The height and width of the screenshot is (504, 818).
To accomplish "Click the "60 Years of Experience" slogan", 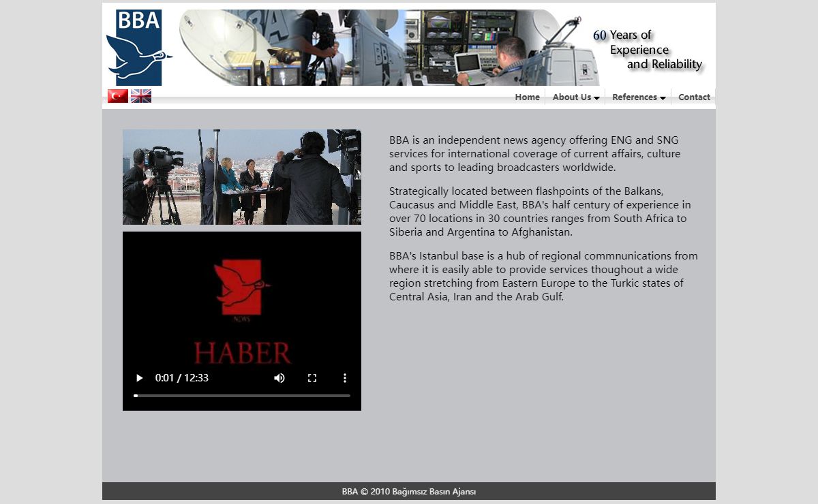I will click(x=646, y=50).
